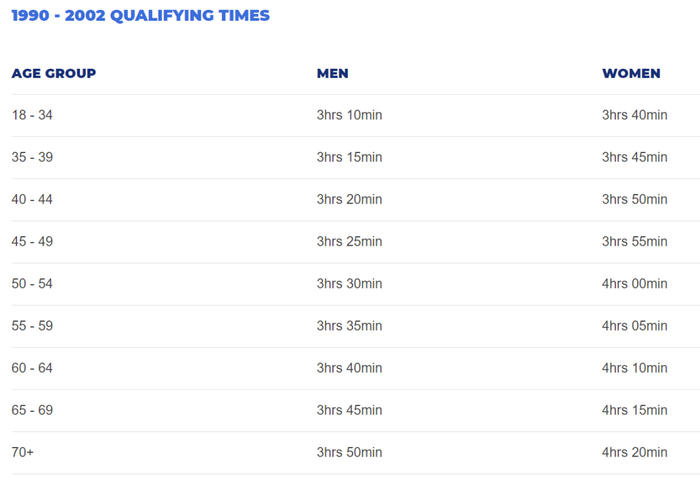Click the women's 4hrs 00min time

tap(634, 283)
